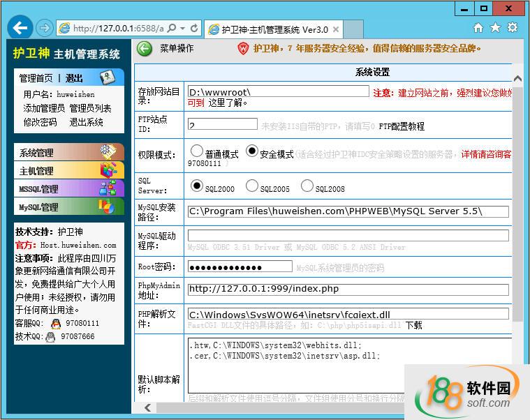The width and height of the screenshot is (530, 420).
Task: Click the refresh icon in address bar
Action: coord(194,29)
